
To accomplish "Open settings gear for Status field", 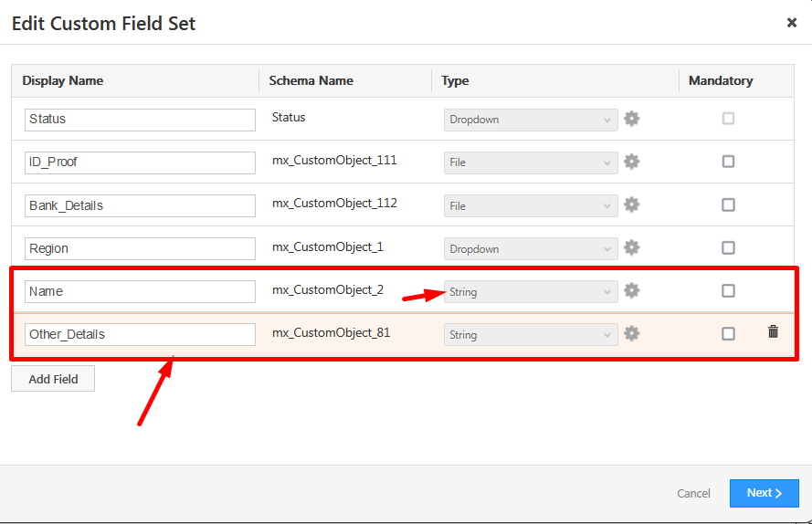I will [x=631, y=119].
